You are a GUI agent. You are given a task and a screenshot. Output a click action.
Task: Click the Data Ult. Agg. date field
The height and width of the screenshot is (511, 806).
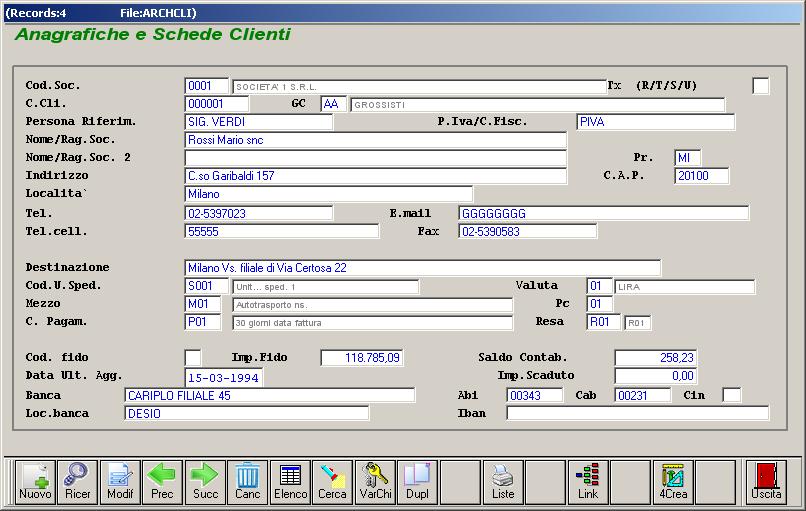224,378
